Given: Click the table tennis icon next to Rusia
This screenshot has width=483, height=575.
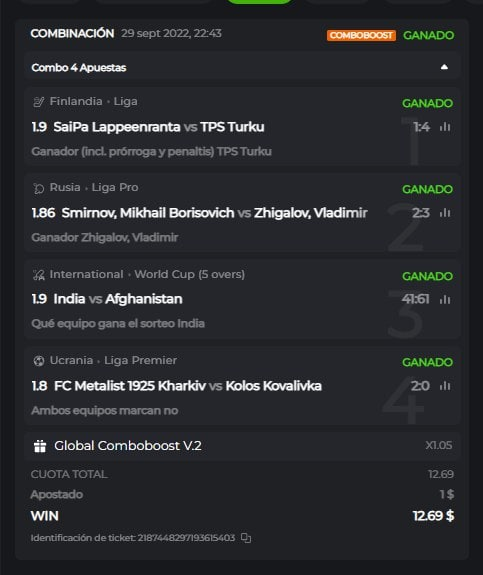Looking at the screenshot, I should (x=39, y=188).
